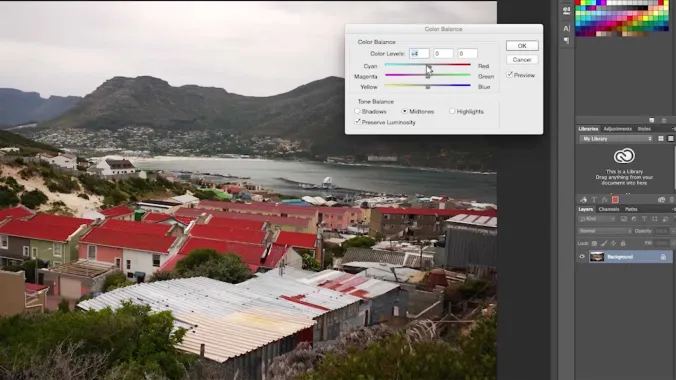Lock all icon in Layers panel

(x=623, y=244)
